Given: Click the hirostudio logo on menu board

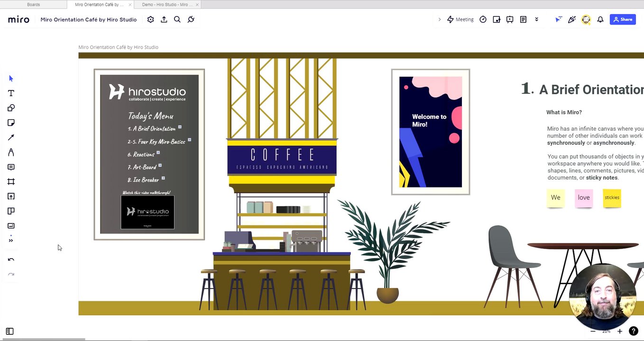Looking at the screenshot, I should [x=147, y=92].
